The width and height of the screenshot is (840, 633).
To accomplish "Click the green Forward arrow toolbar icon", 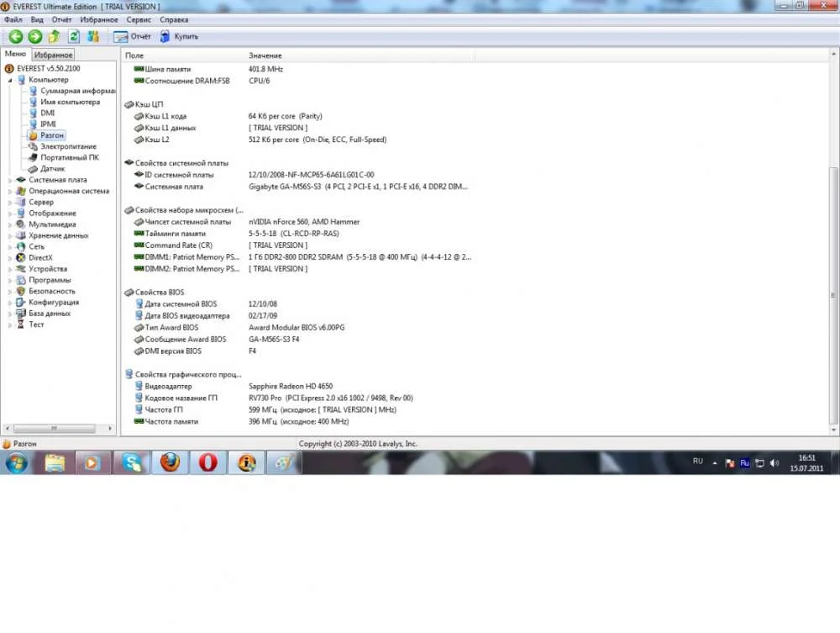I will 34,36.
